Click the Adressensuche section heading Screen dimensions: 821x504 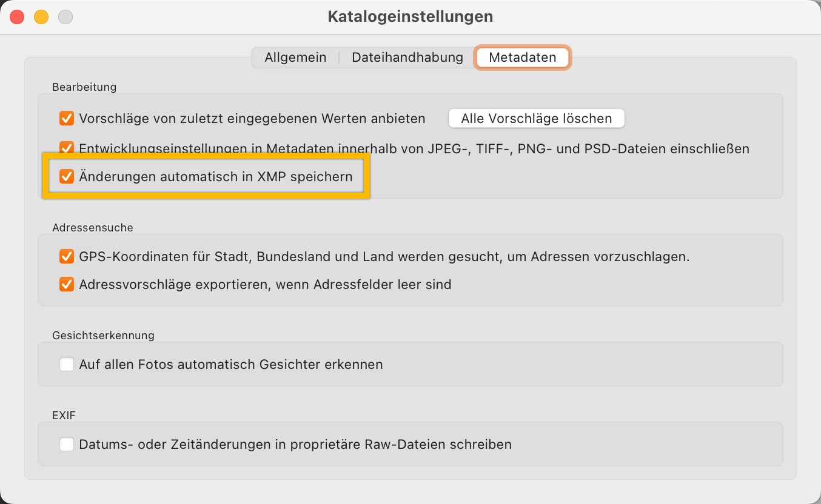(x=92, y=228)
